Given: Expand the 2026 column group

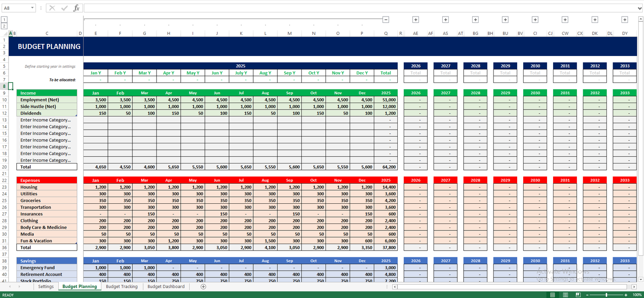Looking at the screenshot, I should pos(416,20).
